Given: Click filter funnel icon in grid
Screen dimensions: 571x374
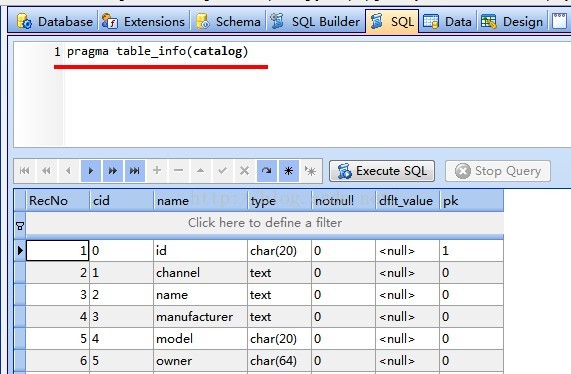Looking at the screenshot, I should pyautogui.click(x=20, y=226).
